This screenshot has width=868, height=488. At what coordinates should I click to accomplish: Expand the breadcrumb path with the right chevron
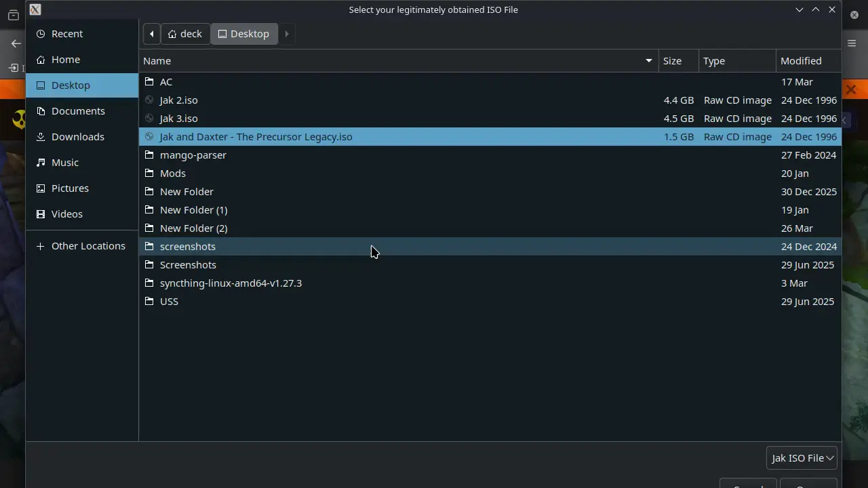[286, 33]
